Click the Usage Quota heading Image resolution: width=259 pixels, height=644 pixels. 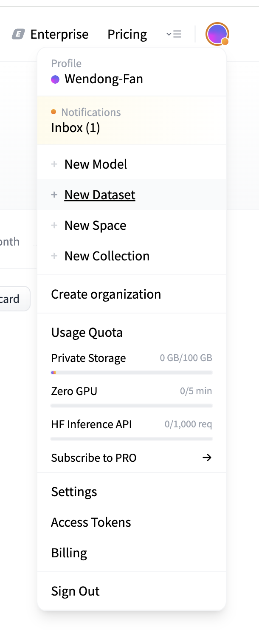(x=87, y=333)
